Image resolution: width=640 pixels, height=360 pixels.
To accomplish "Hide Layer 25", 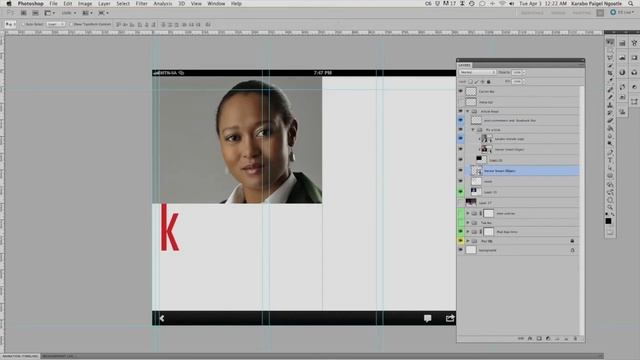I will click(460, 160).
